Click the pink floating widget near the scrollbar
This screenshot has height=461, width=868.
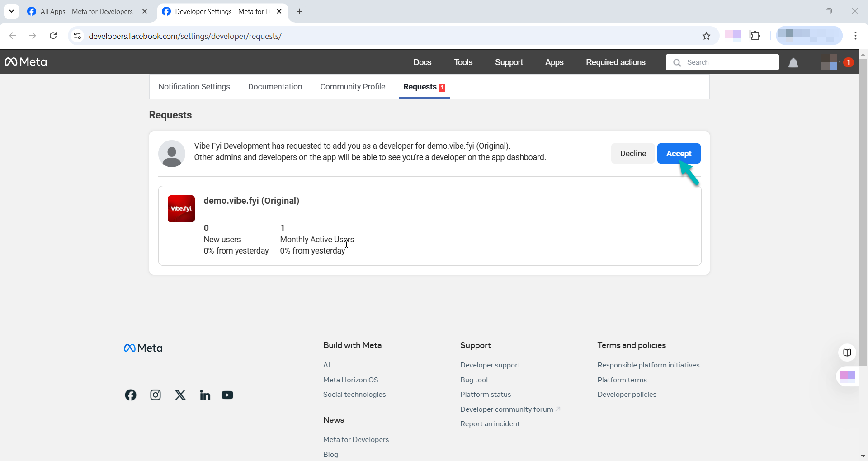pyautogui.click(x=847, y=376)
